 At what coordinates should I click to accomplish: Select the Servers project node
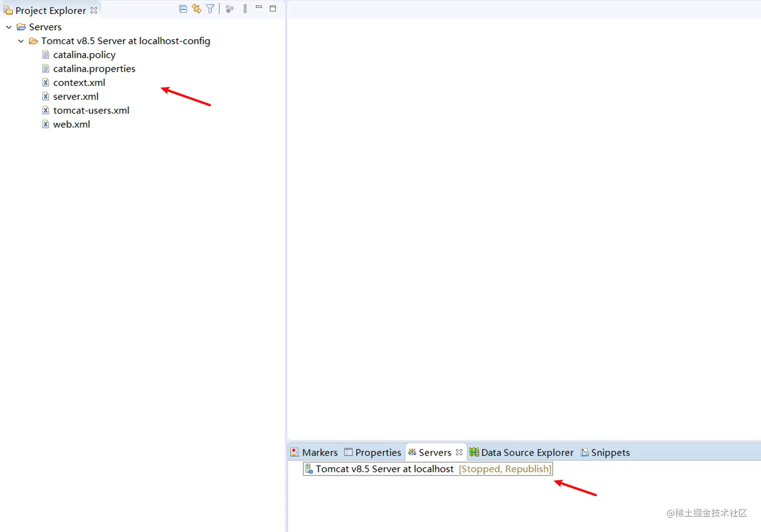[45, 27]
